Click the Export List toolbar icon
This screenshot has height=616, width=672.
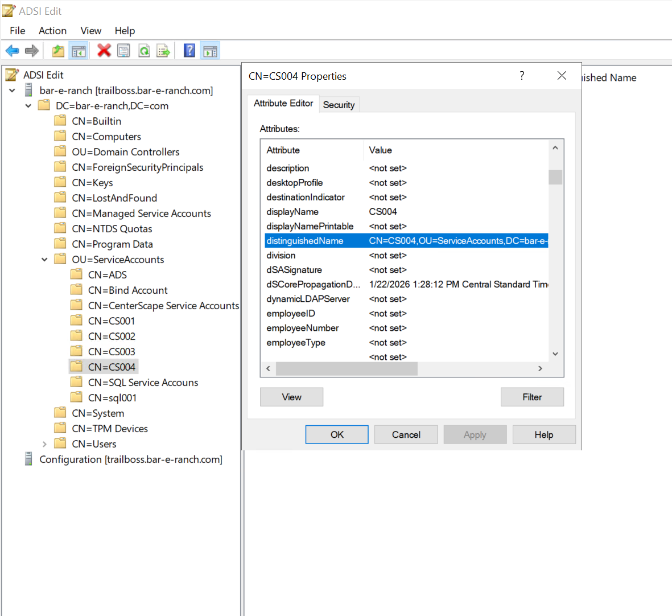tap(163, 51)
